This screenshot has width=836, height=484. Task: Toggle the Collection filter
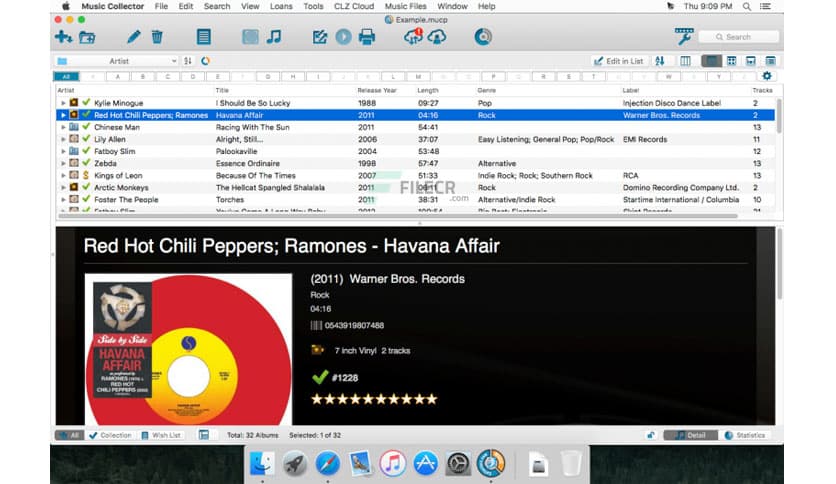[110, 435]
